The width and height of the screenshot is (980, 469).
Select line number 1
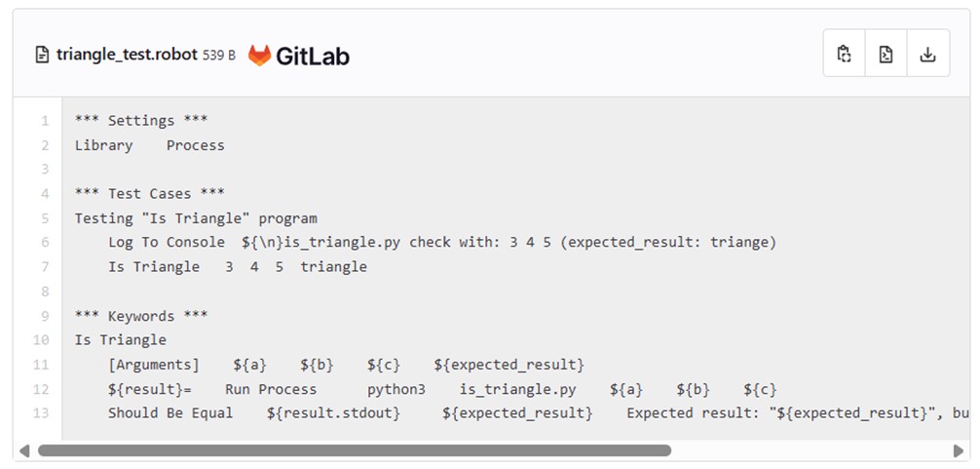(x=44, y=121)
